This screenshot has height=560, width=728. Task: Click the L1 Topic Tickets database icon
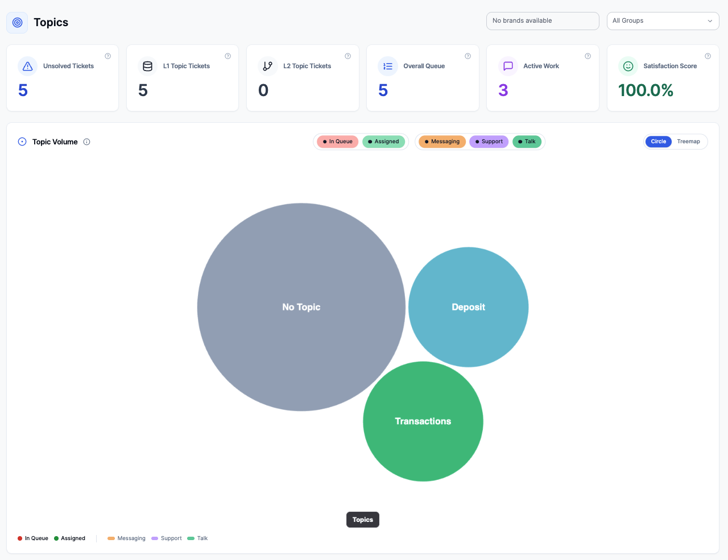point(148,67)
